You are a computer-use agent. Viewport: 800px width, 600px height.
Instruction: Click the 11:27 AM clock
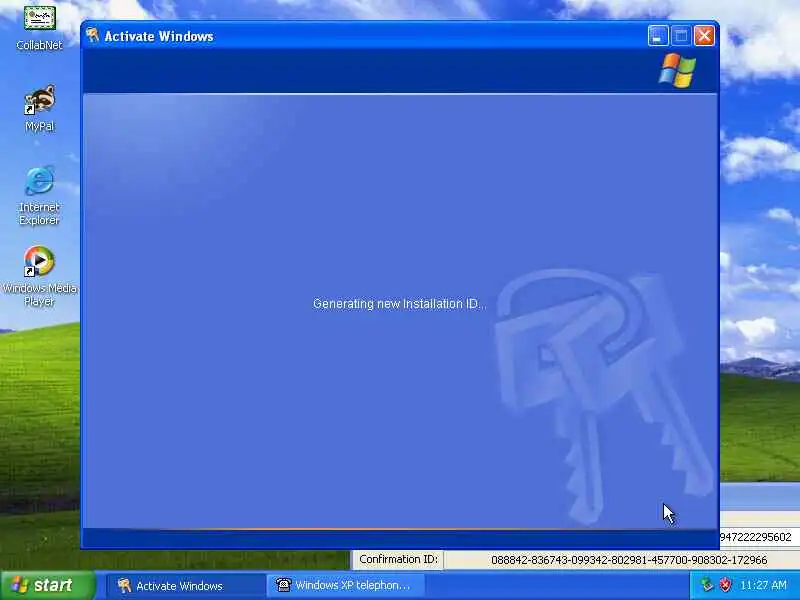763,585
